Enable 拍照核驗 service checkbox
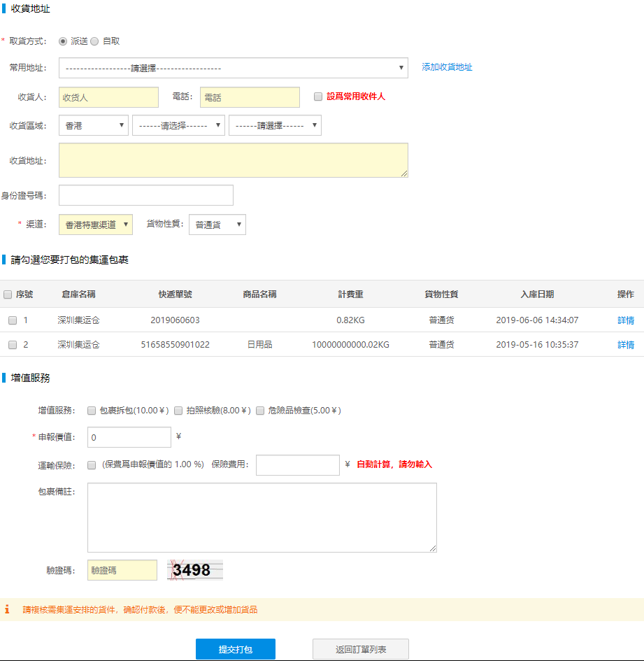644x661 pixels. point(178,411)
